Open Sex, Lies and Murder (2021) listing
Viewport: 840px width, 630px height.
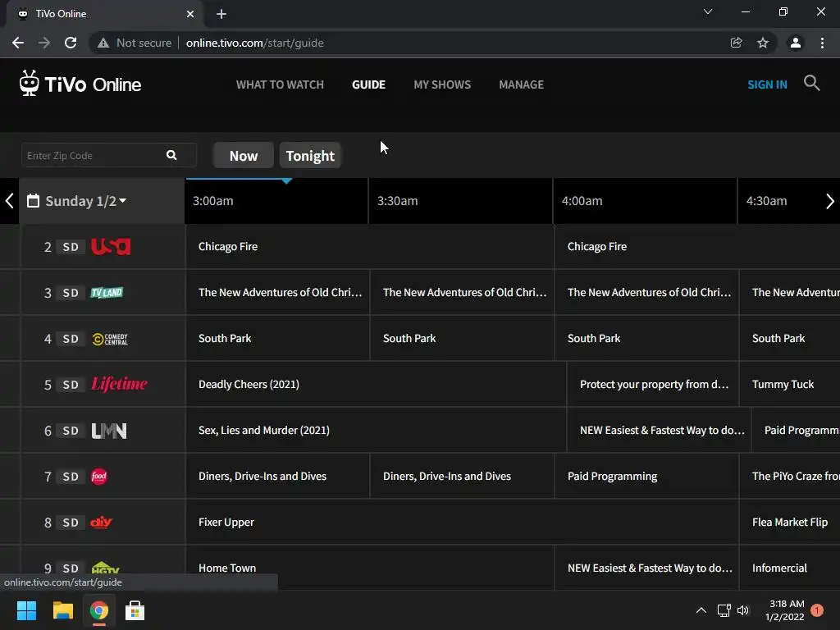[x=376, y=430]
